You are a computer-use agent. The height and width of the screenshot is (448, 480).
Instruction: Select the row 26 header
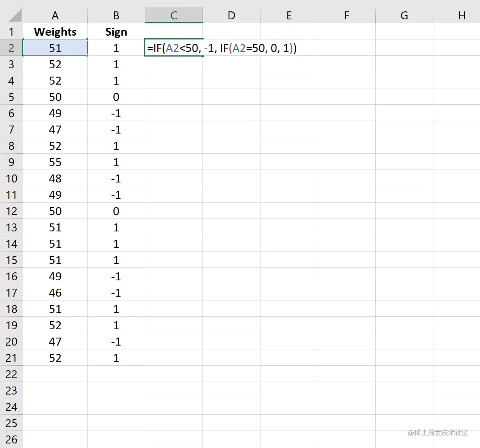click(11, 439)
